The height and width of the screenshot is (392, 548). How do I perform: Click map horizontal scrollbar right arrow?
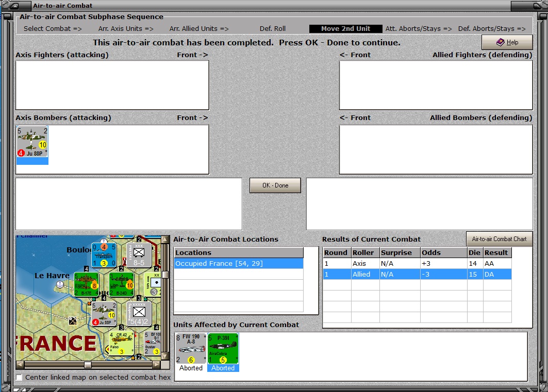(157, 365)
